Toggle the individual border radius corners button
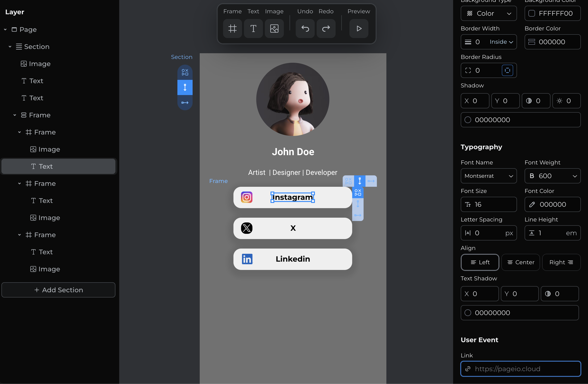 tap(507, 71)
